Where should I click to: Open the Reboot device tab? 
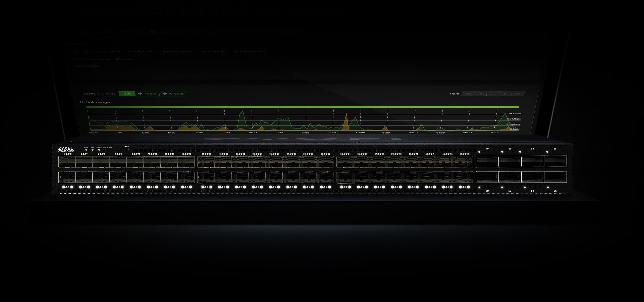click(178, 51)
